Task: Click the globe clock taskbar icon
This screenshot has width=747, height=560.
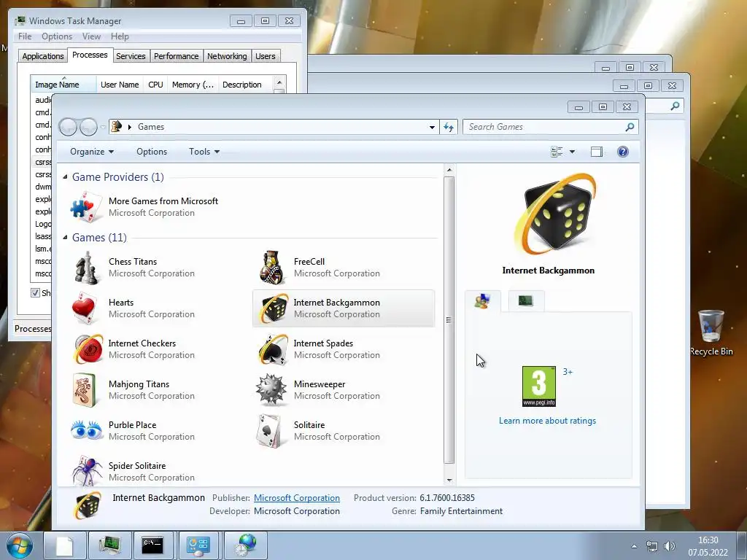Action: 246,545
